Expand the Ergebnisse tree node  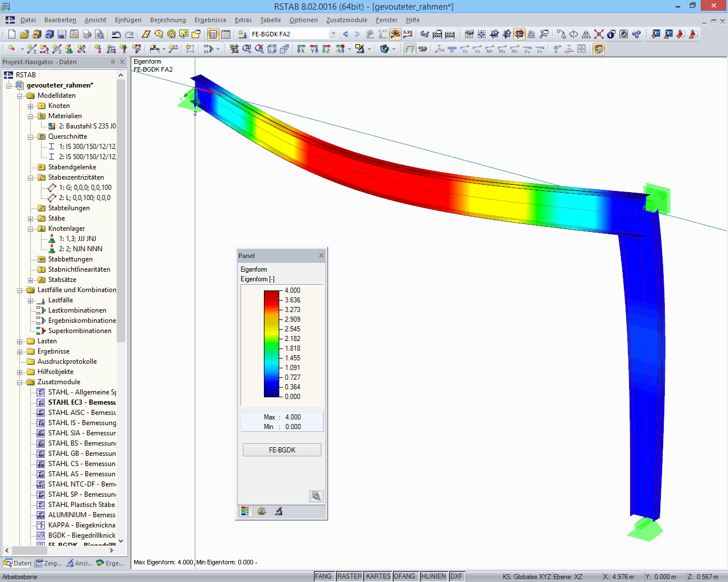pyautogui.click(x=20, y=351)
